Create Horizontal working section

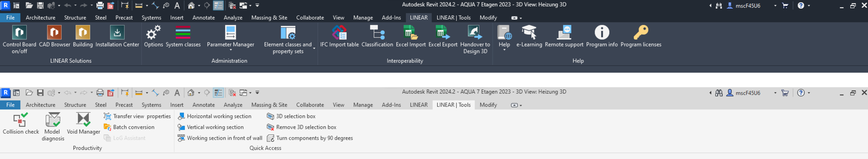pos(215,116)
